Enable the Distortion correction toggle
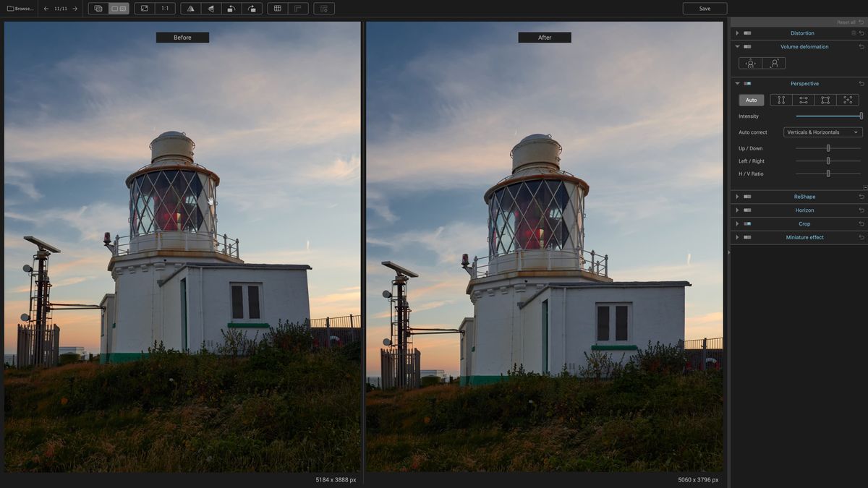This screenshot has height=488, width=868. (747, 33)
